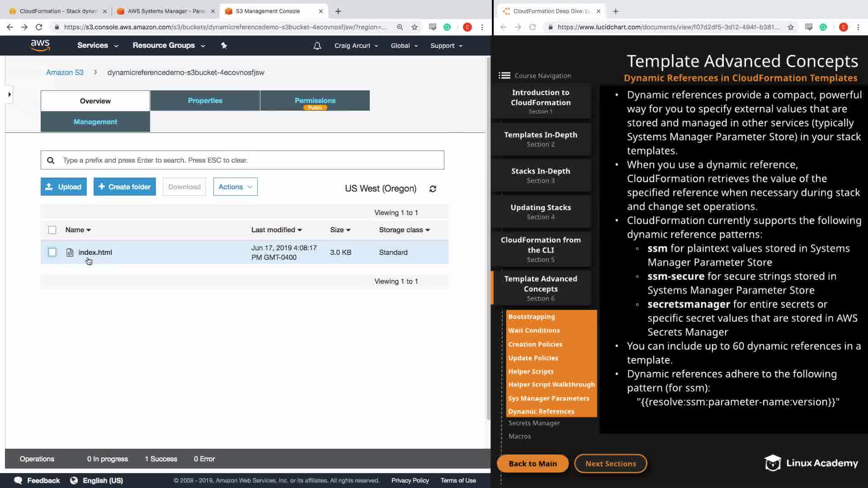
Task: Click the pin shortcuts icon in navbar
Action: pos(224,46)
